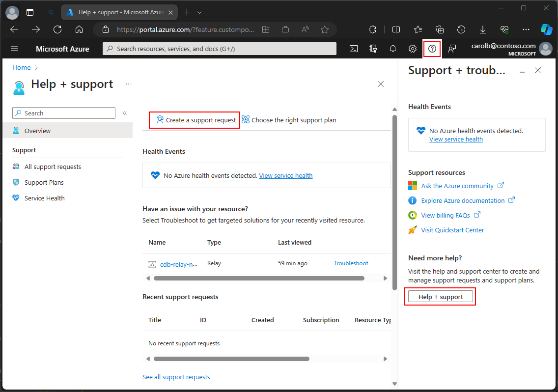The image size is (558, 392).
Task: Close the Help + support blade
Action: tap(380, 84)
